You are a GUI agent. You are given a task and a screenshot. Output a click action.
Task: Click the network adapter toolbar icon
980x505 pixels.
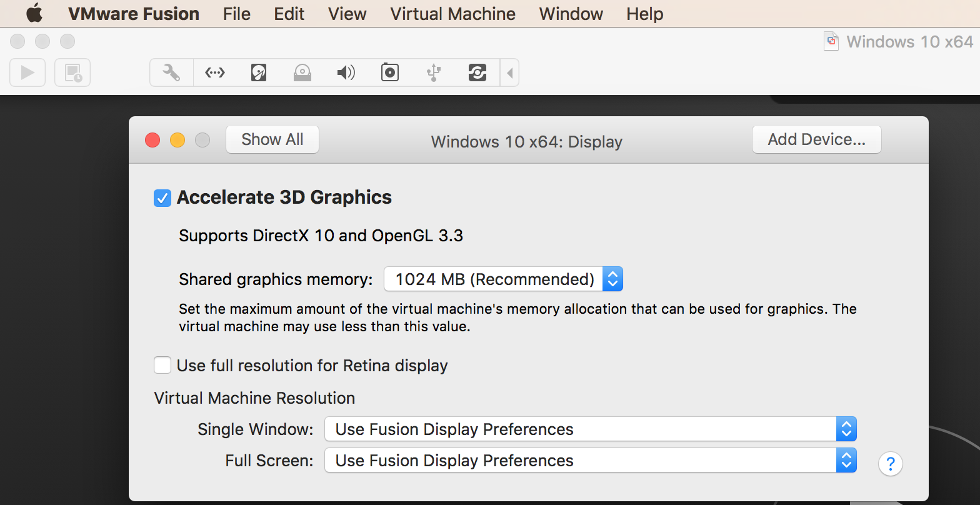pos(215,72)
